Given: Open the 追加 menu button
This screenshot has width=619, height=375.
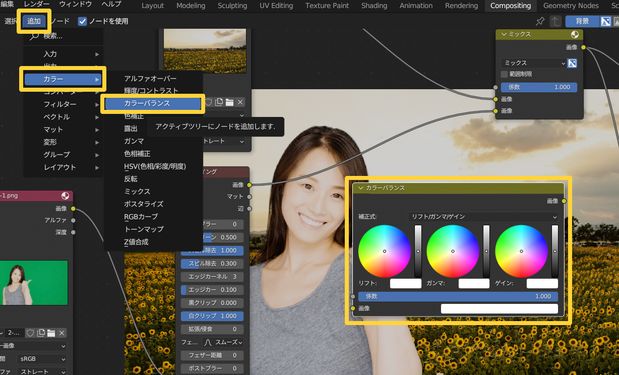Looking at the screenshot, I should point(34,21).
